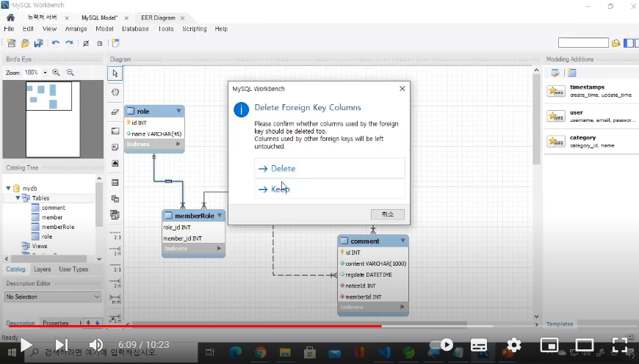Viewport: 639px width, 364px height.
Task: Select the hand pan tool
Action: (115, 92)
